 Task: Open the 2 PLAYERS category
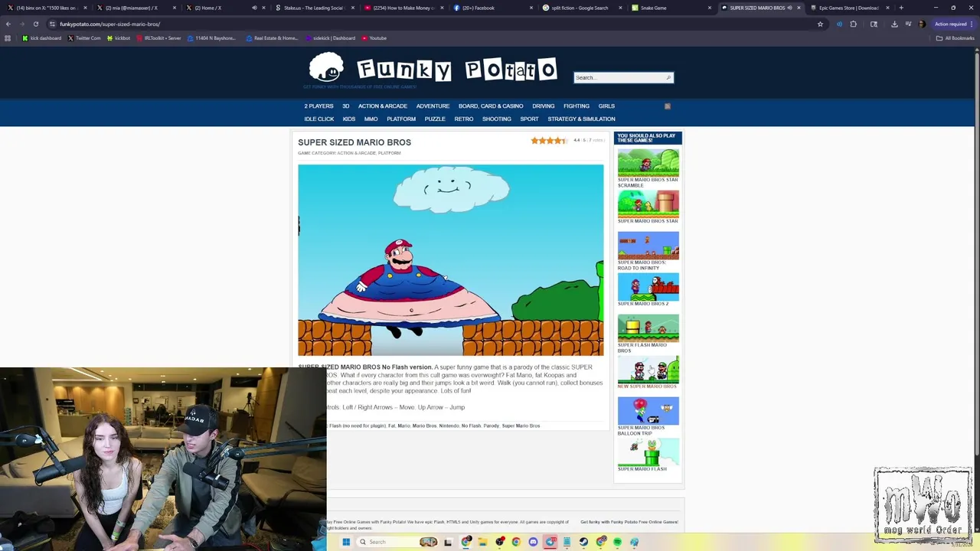[x=318, y=106]
